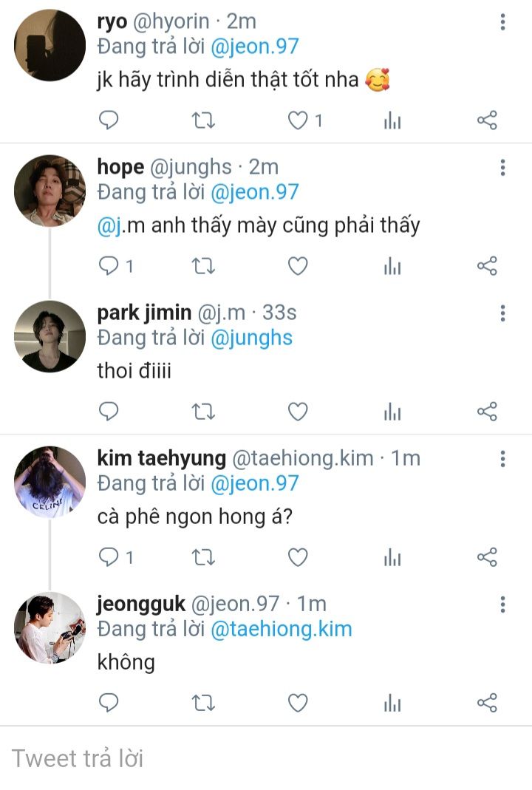Expand the options menu on jeongguk's reply
The height and width of the screenshot is (790, 532).
coord(502,605)
